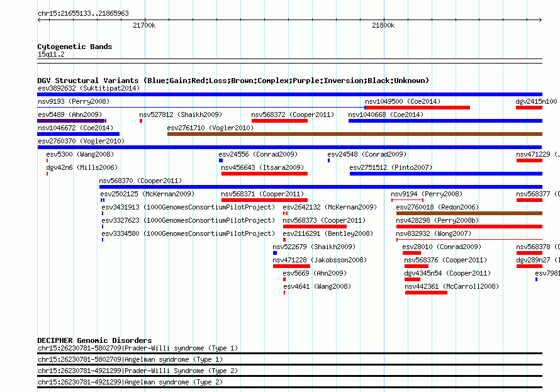Image resolution: width=560 pixels, height=392 pixels.
Task: Open nsv522679 (Shaikh2009) label
Action: coord(314,247)
